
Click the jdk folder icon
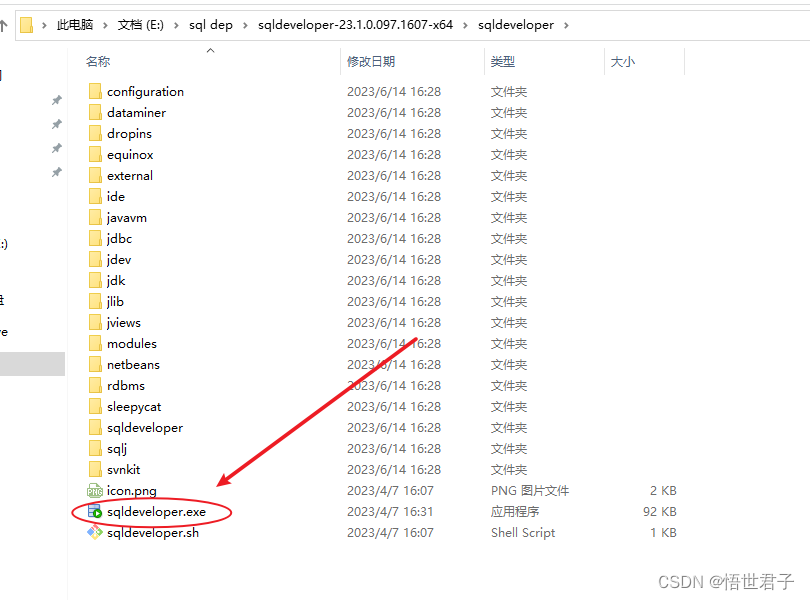95,281
